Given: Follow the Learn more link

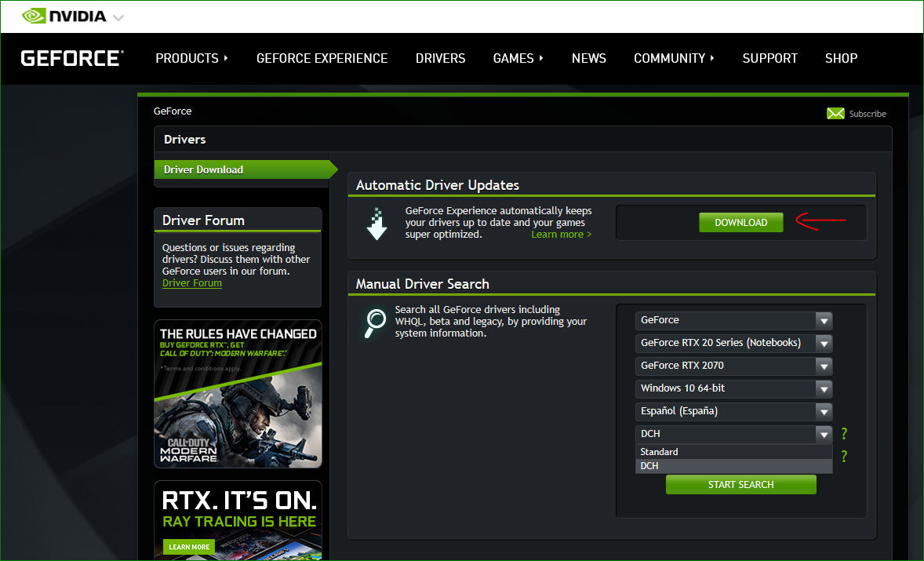Looking at the screenshot, I should 561,235.
